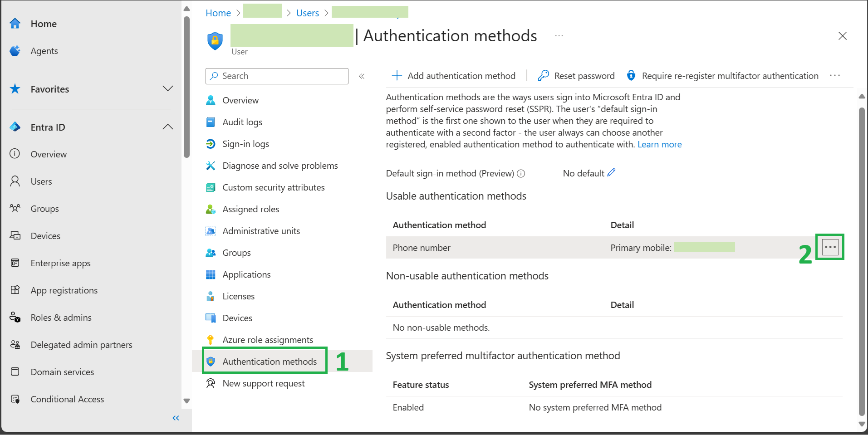Open Entra ID Overview info icon
Viewport: 868px width, 435px height.
click(15, 154)
